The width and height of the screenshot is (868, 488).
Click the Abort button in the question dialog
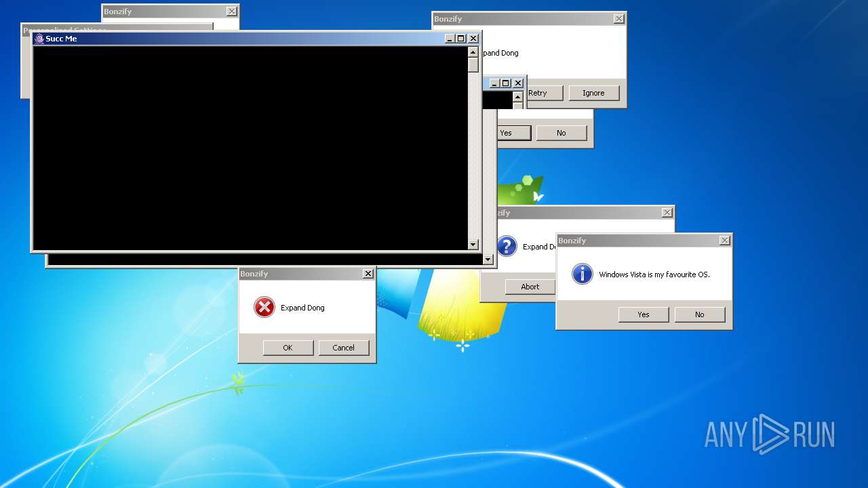(530, 287)
